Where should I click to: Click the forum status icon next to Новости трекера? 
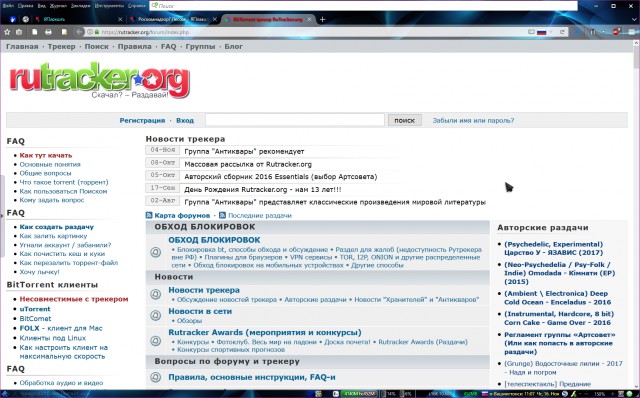point(156,294)
